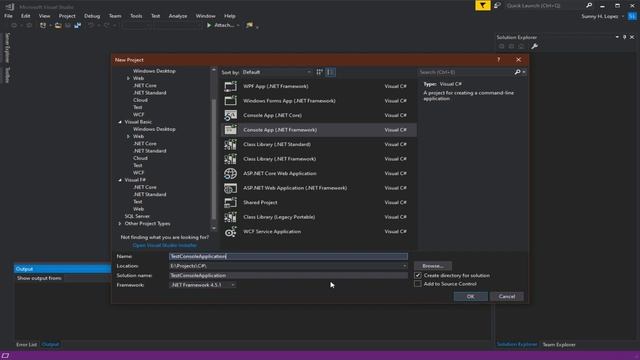Open the Tools menu
The width and height of the screenshot is (640, 360).
(x=136, y=16)
